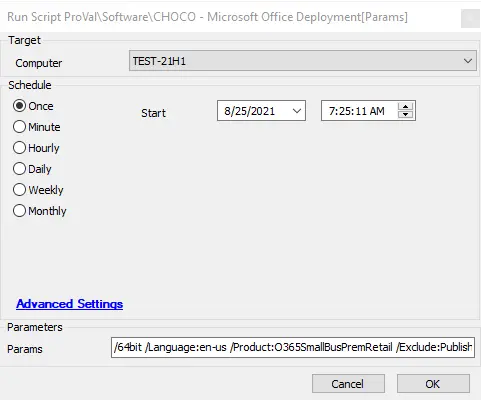The height and width of the screenshot is (400, 481).
Task: Click the 8/25/2021 date text
Action: coord(250,111)
